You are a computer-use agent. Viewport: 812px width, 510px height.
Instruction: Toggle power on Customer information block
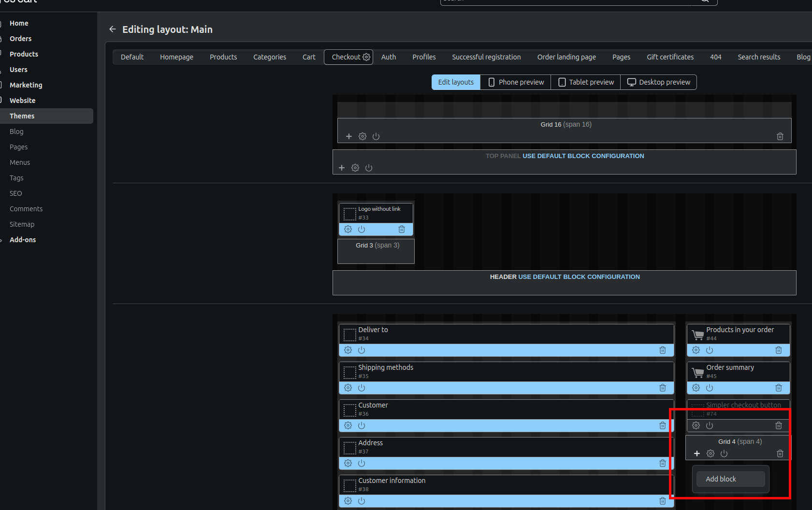point(362,501)
